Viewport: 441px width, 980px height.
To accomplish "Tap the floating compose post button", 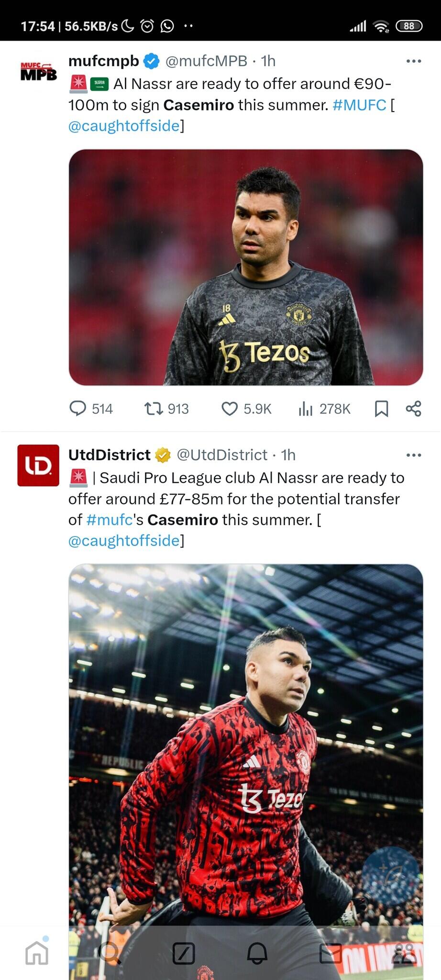I will (x=391, y=876).
